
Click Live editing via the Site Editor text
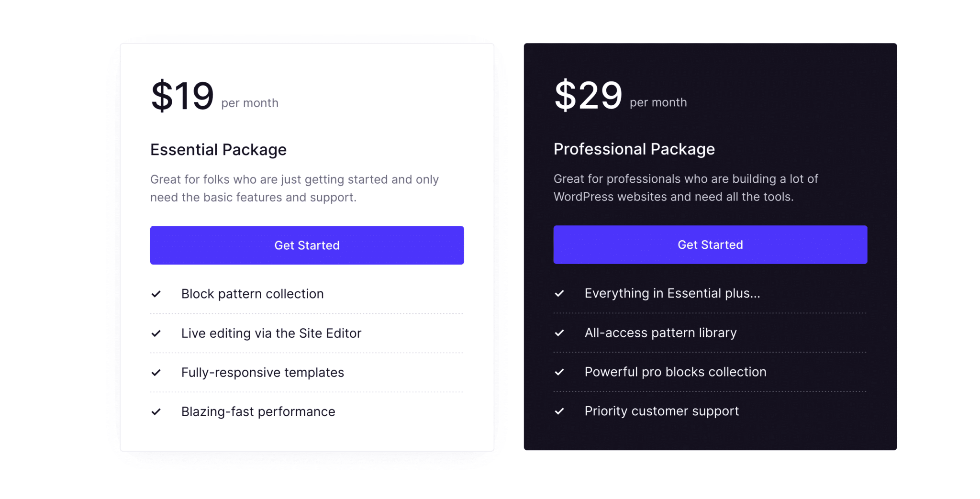271,333
